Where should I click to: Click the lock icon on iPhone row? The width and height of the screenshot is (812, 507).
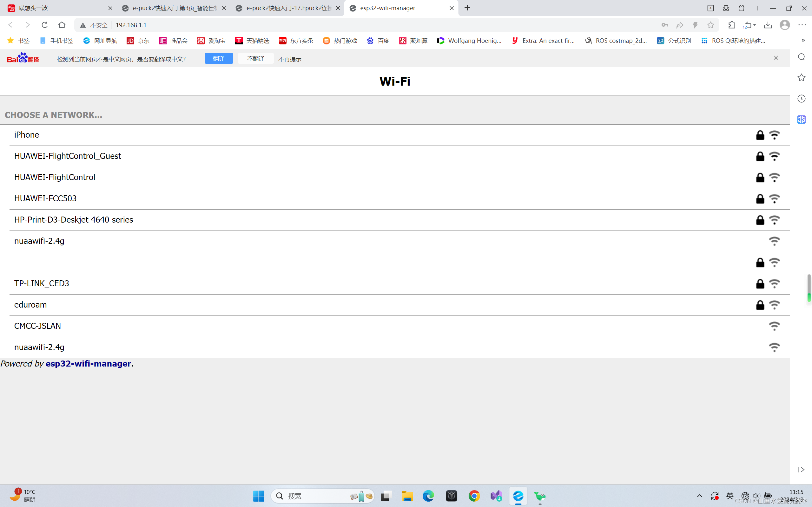760,135
